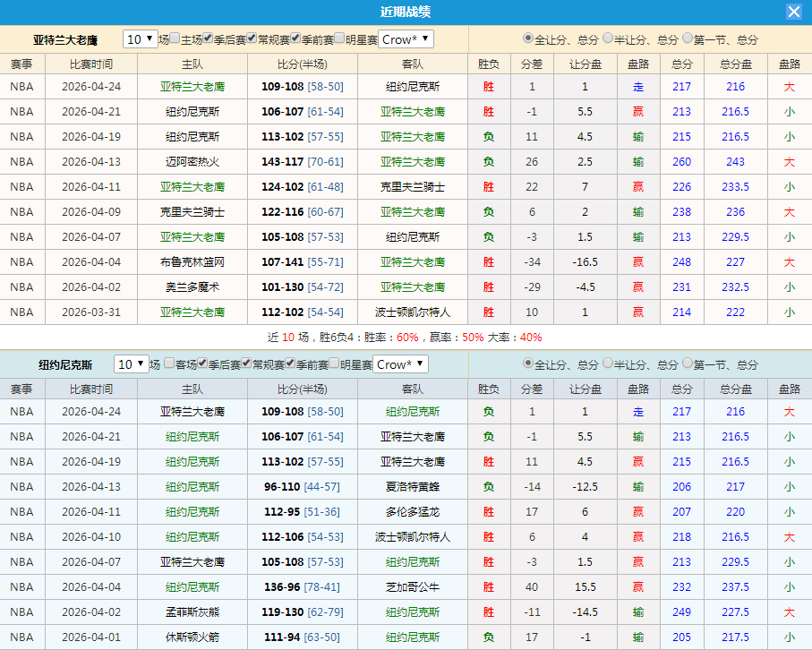Viewport: 812px width, 650px height.
Task: Uncheck the 常规赛 filter for 亚特兰大老鹰
Action: pos(251,39)
